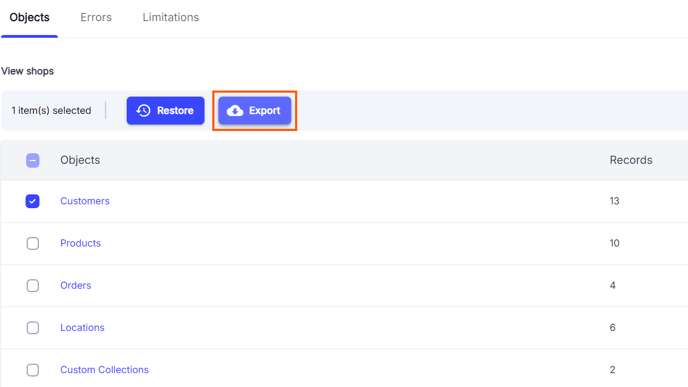Toggle the select-all header checkbox
688x387 pixels.
(x=32, y=160)
